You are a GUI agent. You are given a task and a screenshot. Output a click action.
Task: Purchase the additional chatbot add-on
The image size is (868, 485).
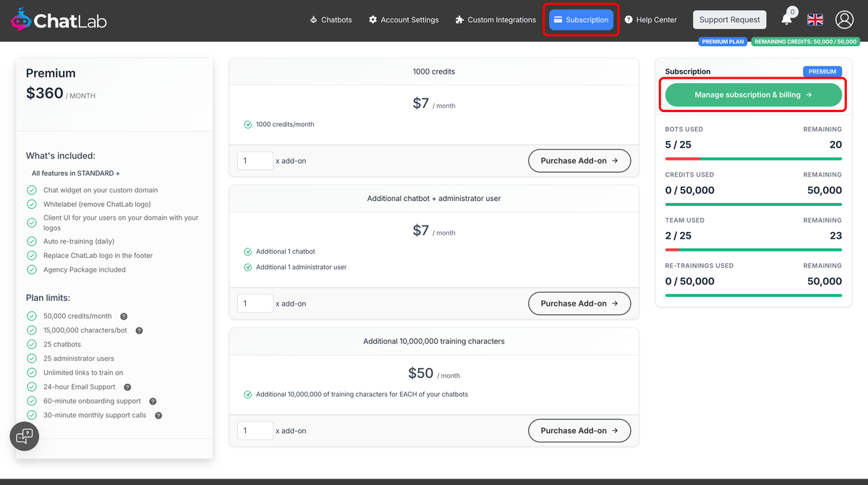tap(579, 303)
